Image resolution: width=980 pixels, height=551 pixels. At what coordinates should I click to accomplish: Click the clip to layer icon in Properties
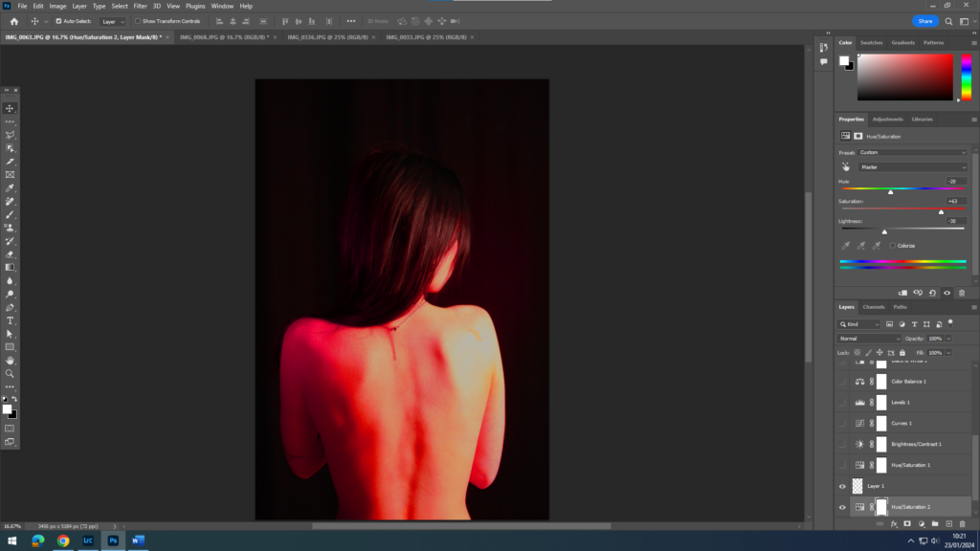[x=903, y=293]
